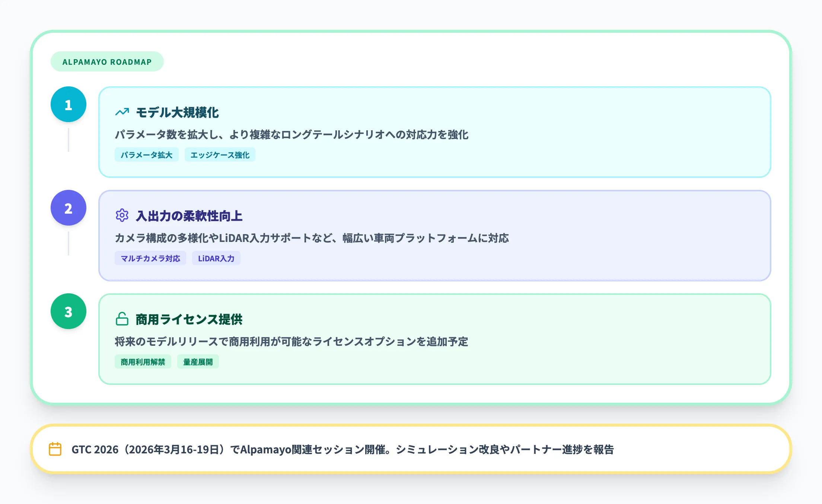Click the calendar icon in the GTC 2026 banner
The height and width of the screenshot is (504, 822).
[55, 449]
